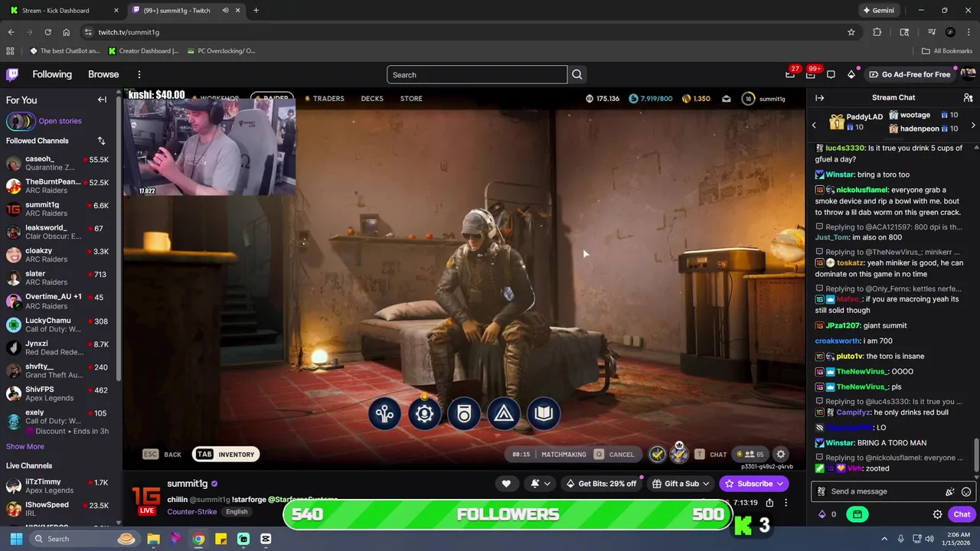Image resolution: width=980 pixels, height=551 pixels.
Task: Click the heart follow button for summit1g
Action: pyautogui.click(x=506, y=484)
